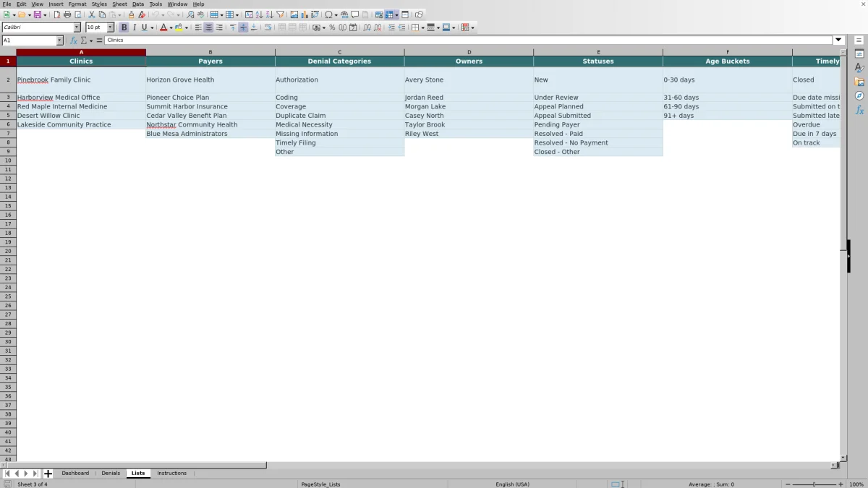This screenshot has height=488, width=868.
Task: Click the Spelling check icon
Action: 200,14
